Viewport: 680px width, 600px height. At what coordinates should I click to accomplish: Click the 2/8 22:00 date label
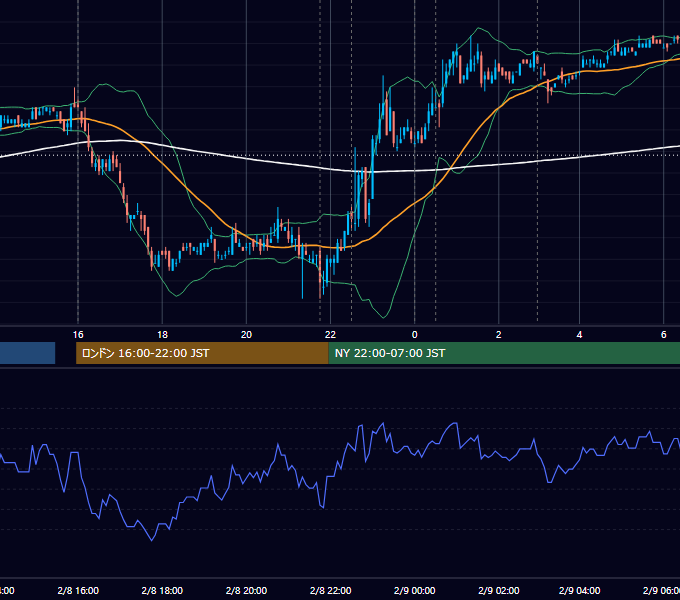pos(330,590)
